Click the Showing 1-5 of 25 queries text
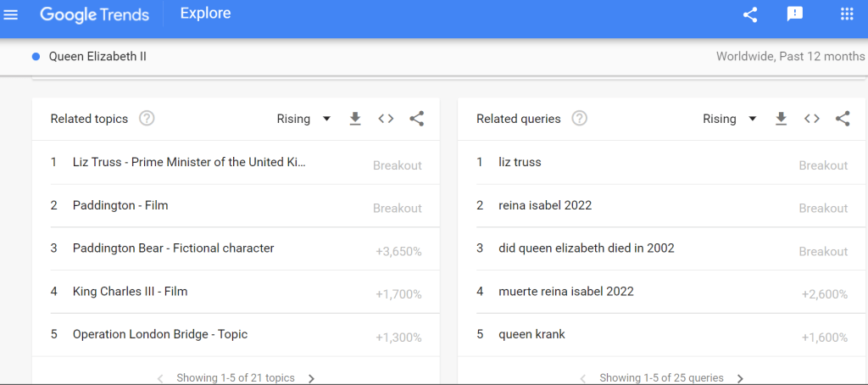 point(661,378)
